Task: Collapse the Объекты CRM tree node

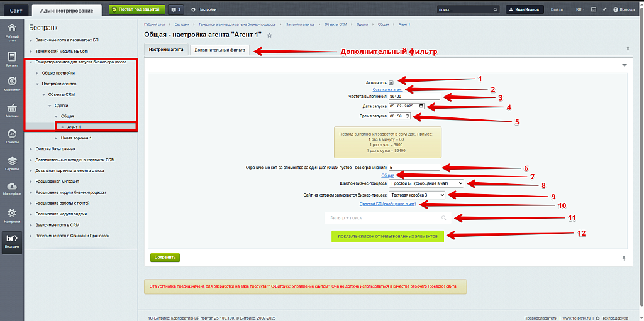Action: (43, 94)
